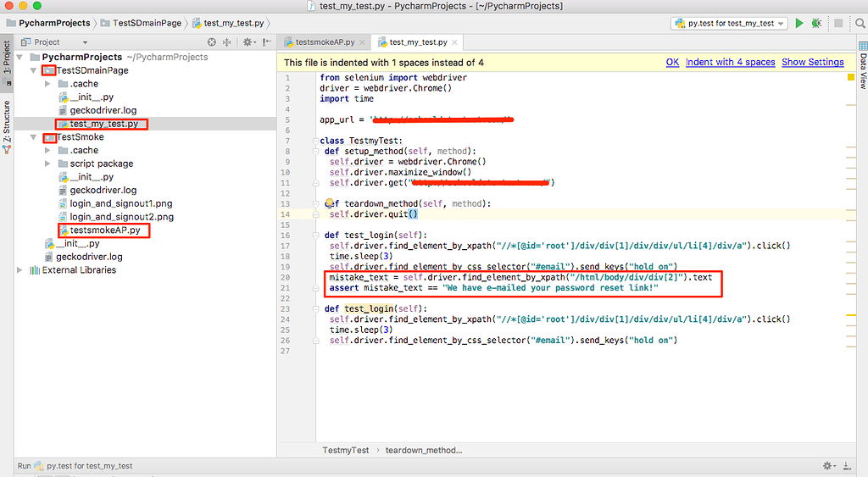Click the gray stop square icon
The height and width of the screenshot is (477, 868).
(837, 23)
